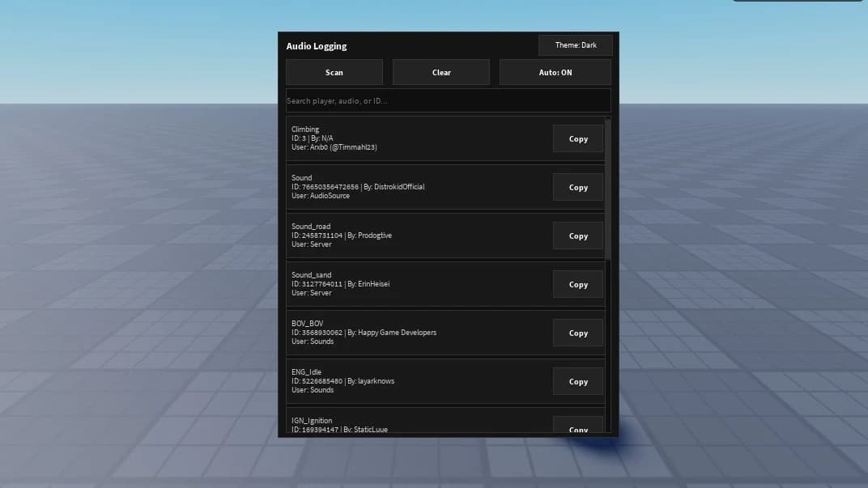
Task: Select the DistrokidOfficial ID line
Action: [x=358, y=187]
